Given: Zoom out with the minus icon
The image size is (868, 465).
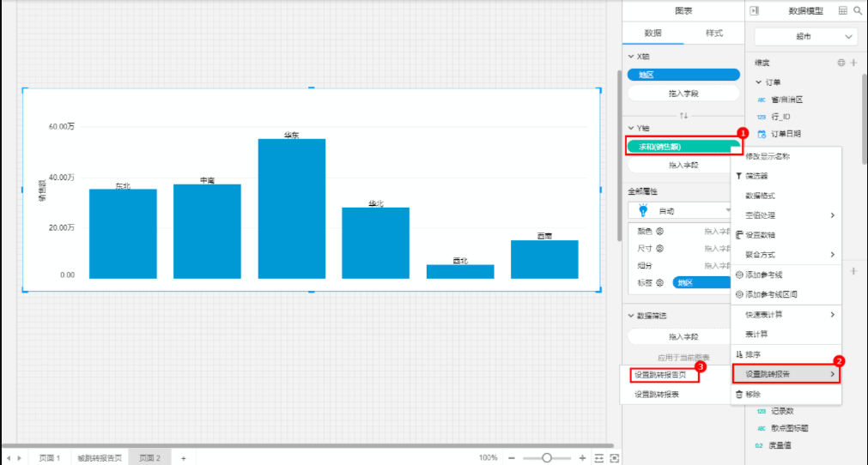Looking at the screenshot, I should tap(512, 458).
